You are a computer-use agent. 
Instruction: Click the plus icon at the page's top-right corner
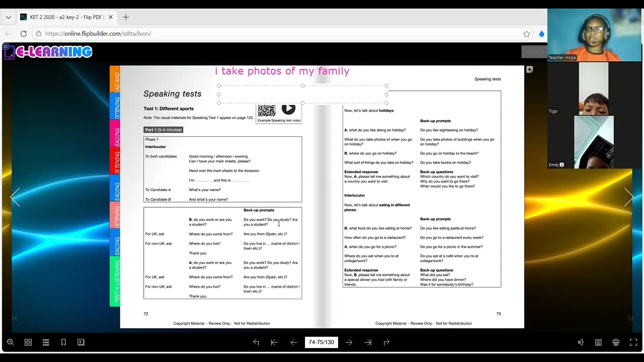point(529,70)
